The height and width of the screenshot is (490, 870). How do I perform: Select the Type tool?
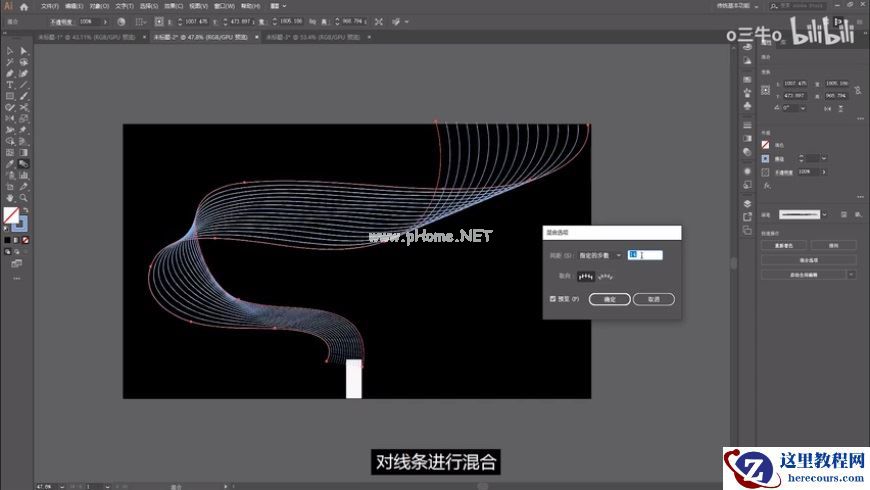10,85
